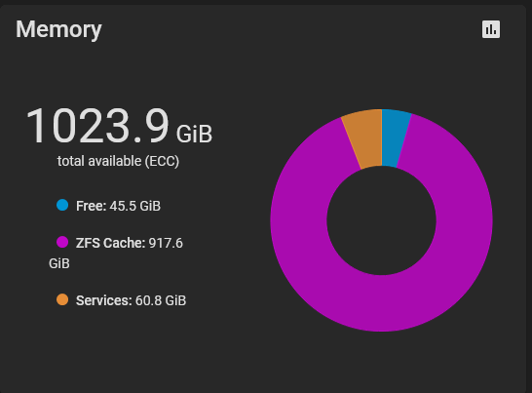Click the "ZFS Cache: 917.6" legend label
532x393 pixels.
tap(130, 243)
